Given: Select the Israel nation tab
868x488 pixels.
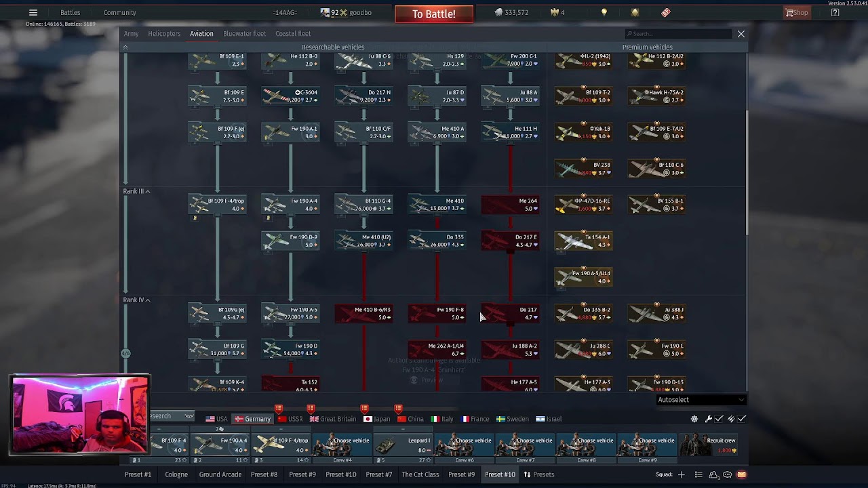Looking at the screenshot, I should 549,419.
